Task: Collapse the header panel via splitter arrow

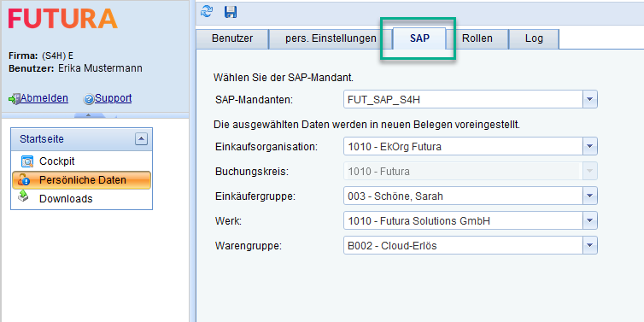Action: (x=88, y=115)
